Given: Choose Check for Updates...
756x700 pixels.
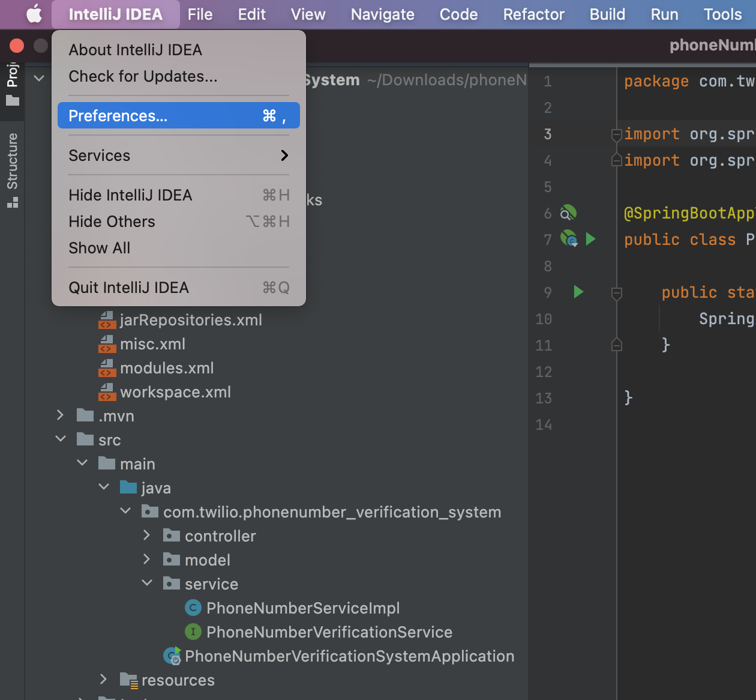Looking at the screenshot, I should click(x=179, y=76).
